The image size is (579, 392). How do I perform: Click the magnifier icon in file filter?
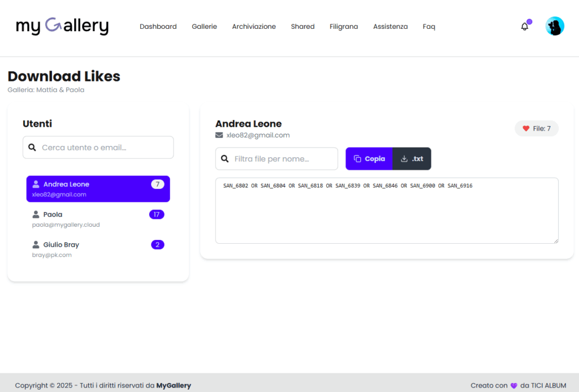(x=225, y=159)
